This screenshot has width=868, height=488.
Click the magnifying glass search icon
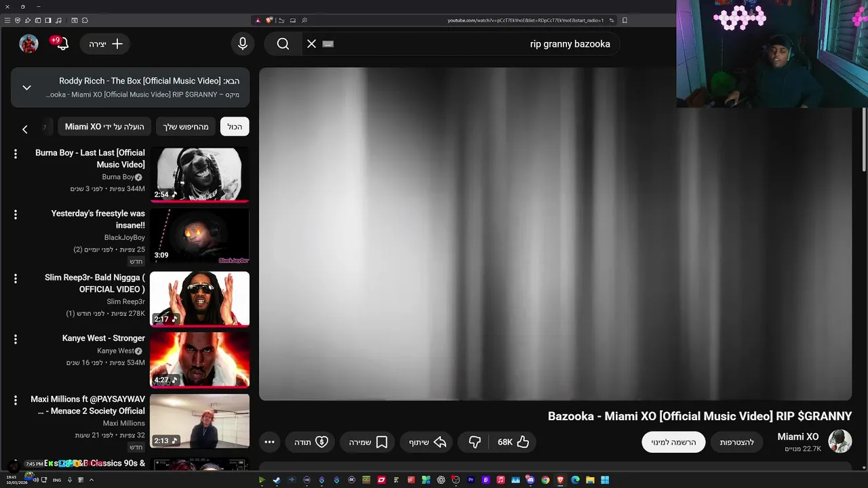click(x=283, y=43)
